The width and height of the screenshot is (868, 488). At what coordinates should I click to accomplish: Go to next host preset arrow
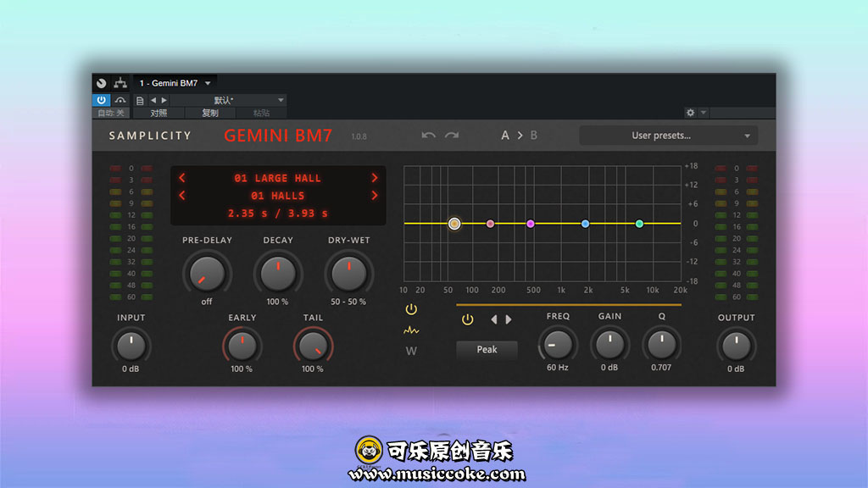164,100
